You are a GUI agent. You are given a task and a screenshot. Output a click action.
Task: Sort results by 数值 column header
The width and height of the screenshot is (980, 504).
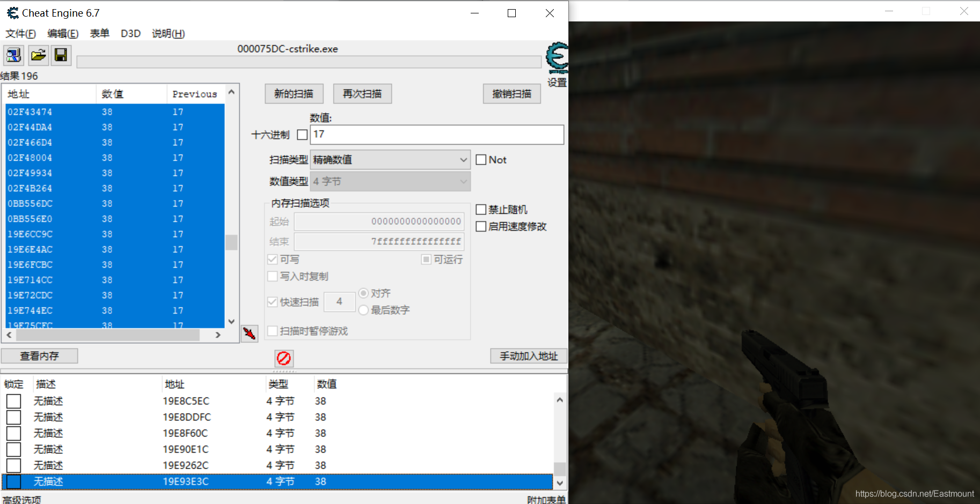coord(131,94)
